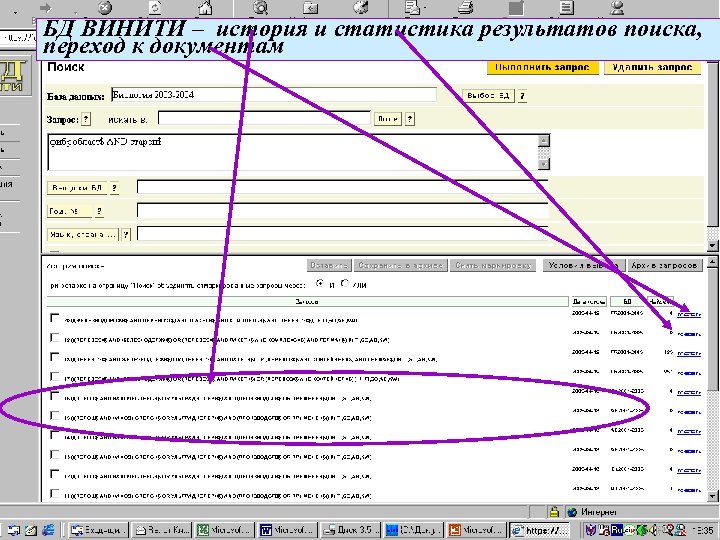Click the query textarea scroll-down arrow

point(543,164)
